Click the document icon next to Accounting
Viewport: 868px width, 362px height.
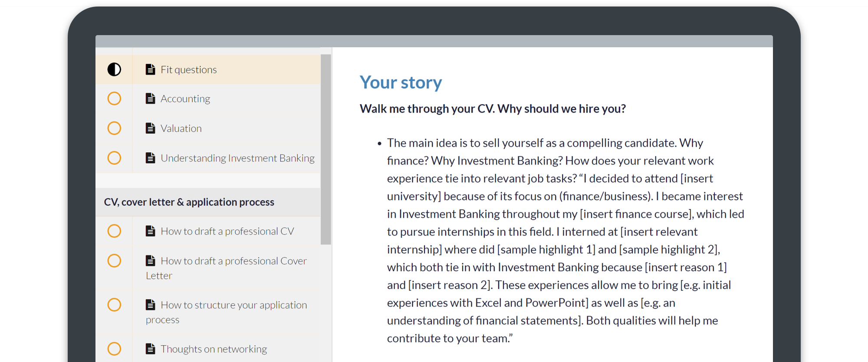150,98
